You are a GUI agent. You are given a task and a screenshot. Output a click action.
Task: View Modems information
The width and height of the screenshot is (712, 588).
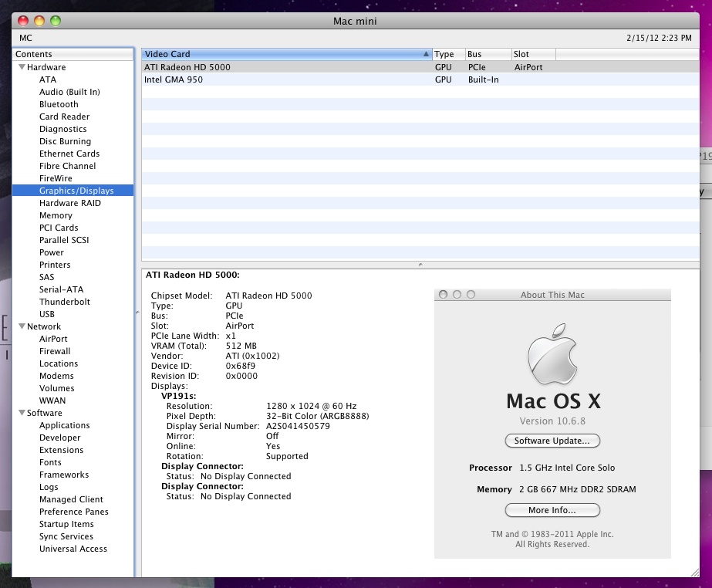56,376
